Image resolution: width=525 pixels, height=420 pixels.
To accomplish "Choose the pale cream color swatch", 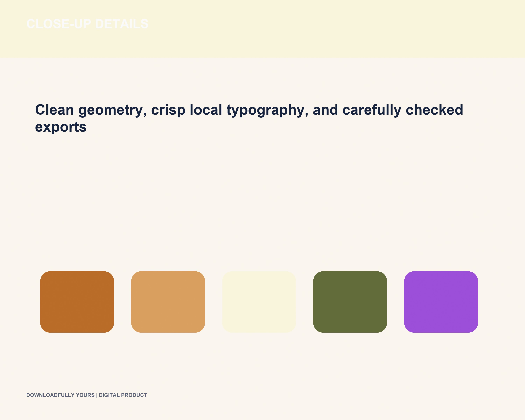I will (x=259, y=302).
